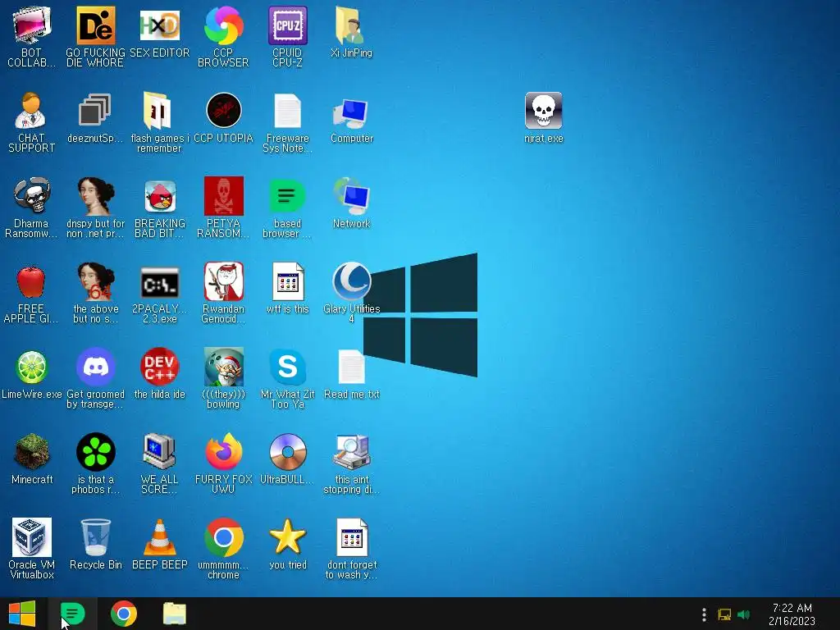Open the Skype 'Mr What Zit Too Ya' icon
840x630 pixels.
click(x=288, y=378)
